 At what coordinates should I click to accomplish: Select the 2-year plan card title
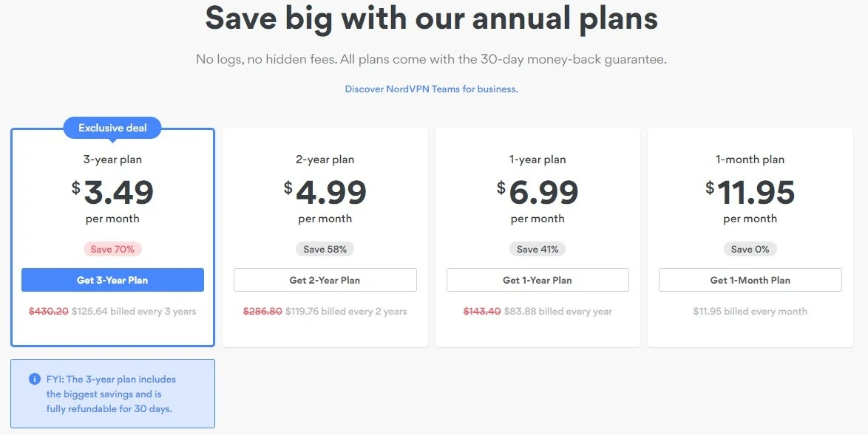pos(325,160)
